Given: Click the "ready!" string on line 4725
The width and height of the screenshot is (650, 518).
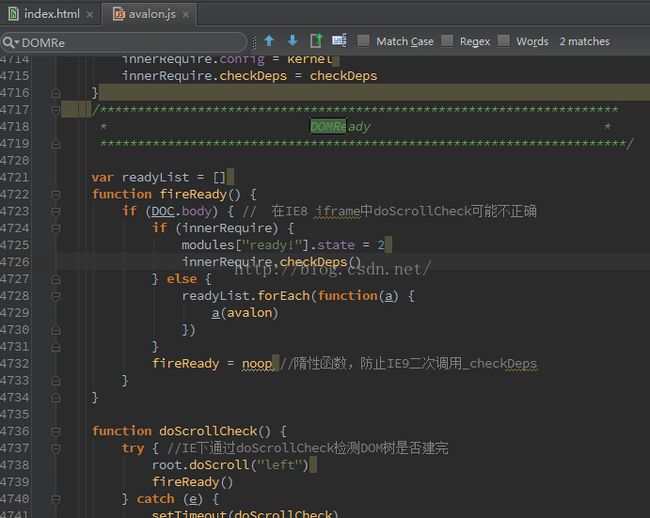Looking at the screenshot, I should click(272, 245).
